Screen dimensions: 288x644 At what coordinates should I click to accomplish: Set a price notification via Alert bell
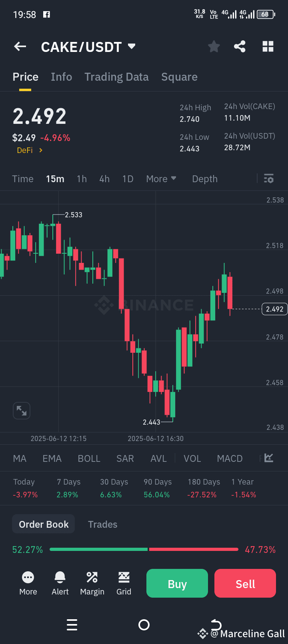pyautogui.click(x=60, y=583)
